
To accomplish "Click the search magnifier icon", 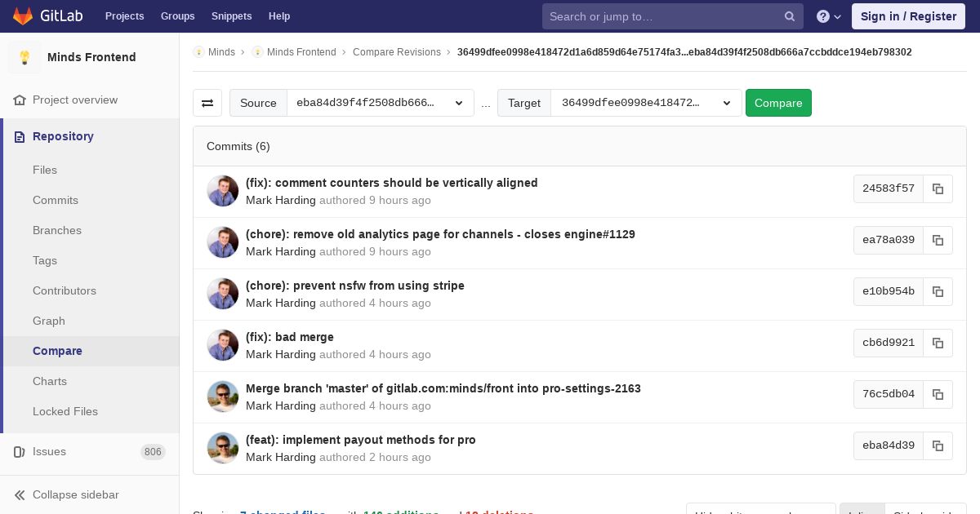I will [x=790, y=16].
